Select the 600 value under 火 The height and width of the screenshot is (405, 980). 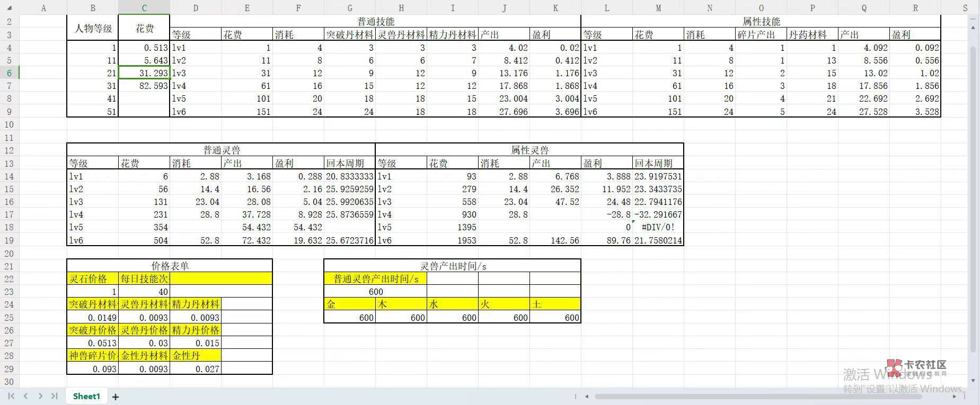[504, 318]
